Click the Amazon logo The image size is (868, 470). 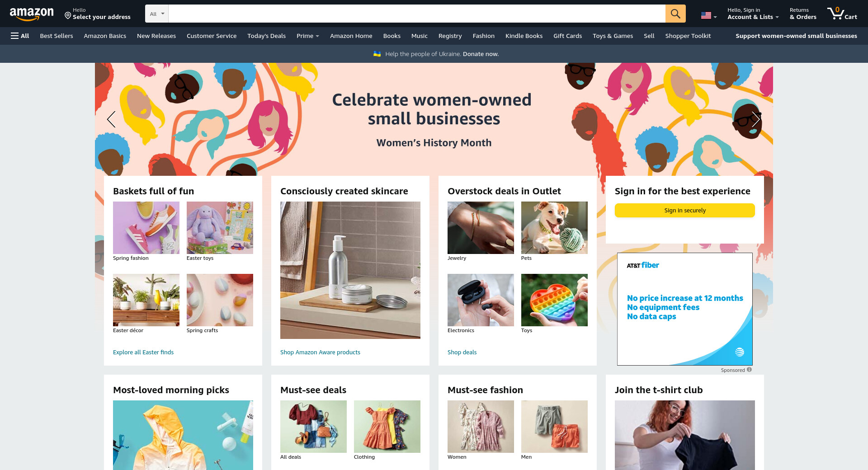coord(32,14)
